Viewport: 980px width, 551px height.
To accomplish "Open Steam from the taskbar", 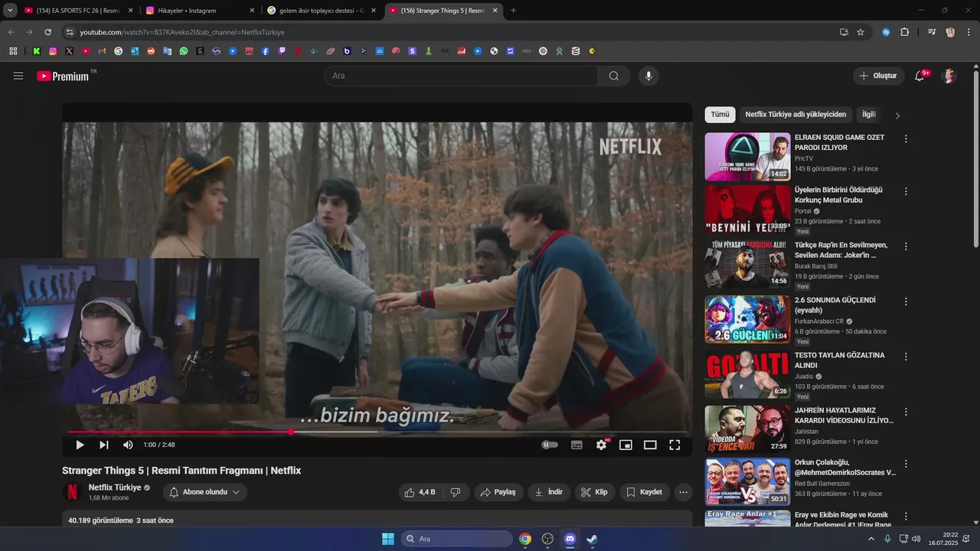I will click(x=592, y=539).
